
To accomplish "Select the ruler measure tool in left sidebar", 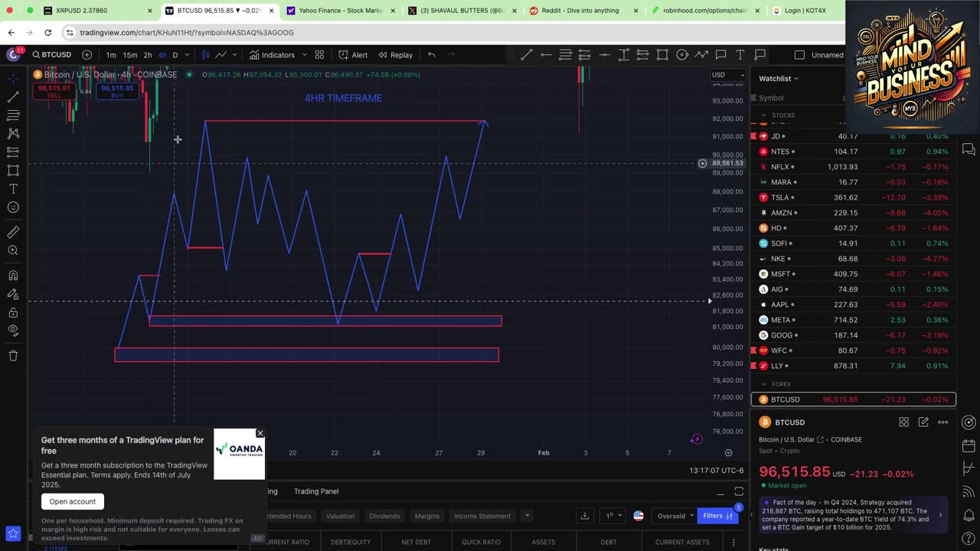I will (x=13, y=232).
